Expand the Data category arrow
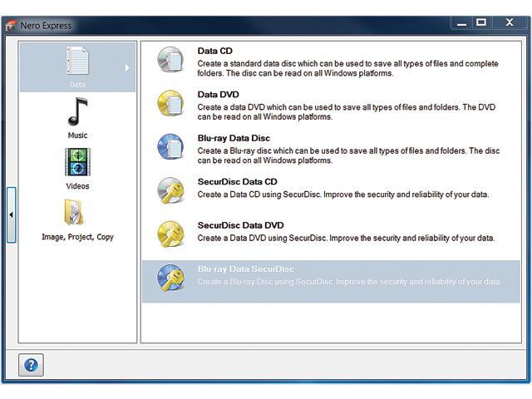Screen dimensions: 532x399 pos(127,67)
